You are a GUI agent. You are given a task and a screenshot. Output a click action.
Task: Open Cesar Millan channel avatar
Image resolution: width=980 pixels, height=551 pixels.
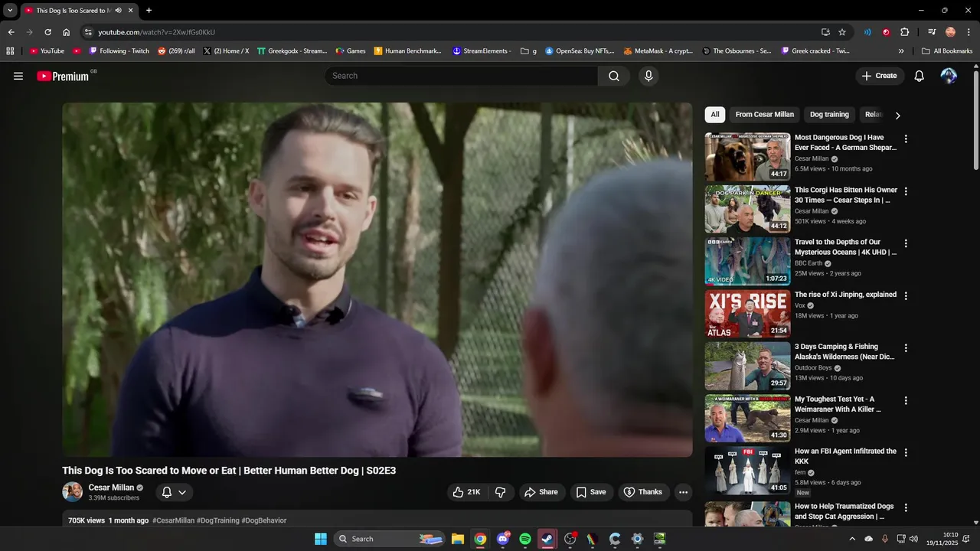pos(73,491)
